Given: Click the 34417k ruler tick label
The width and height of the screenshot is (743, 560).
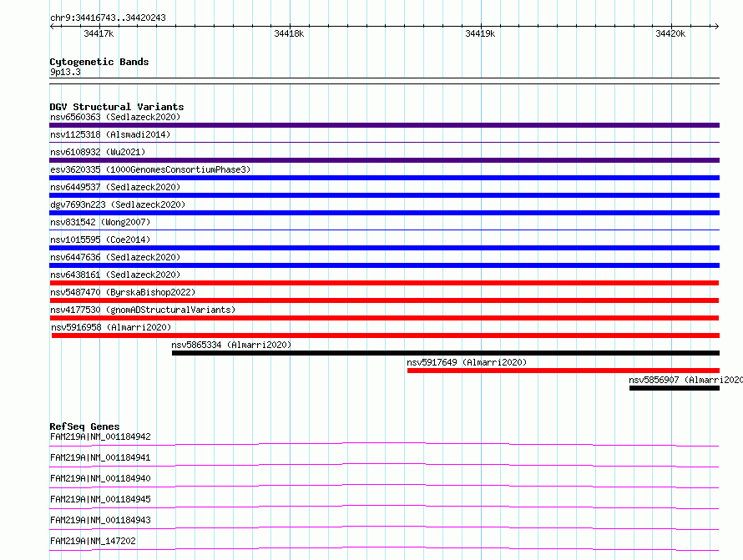Looking at the screenshot, I should coord(99,33).
